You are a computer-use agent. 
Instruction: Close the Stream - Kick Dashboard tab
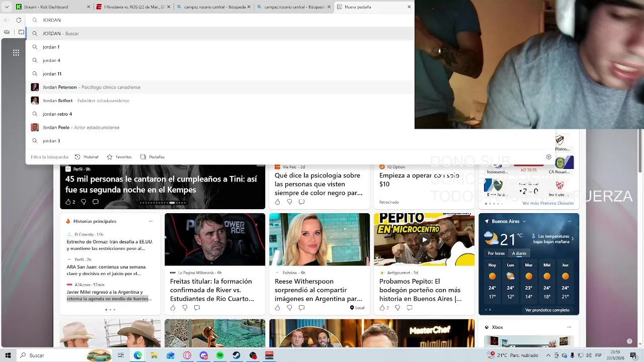[x=89, y=7]
